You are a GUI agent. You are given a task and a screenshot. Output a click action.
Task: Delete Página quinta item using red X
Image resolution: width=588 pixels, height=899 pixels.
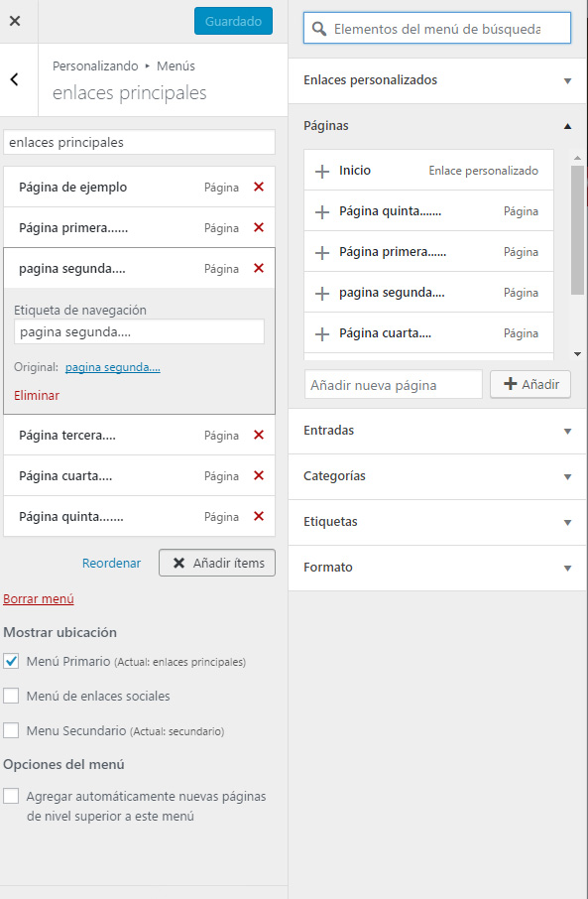(259, 517)
